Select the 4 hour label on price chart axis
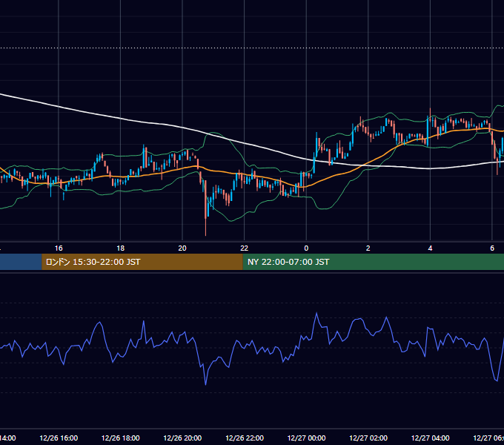 click(x=430, y=248)
